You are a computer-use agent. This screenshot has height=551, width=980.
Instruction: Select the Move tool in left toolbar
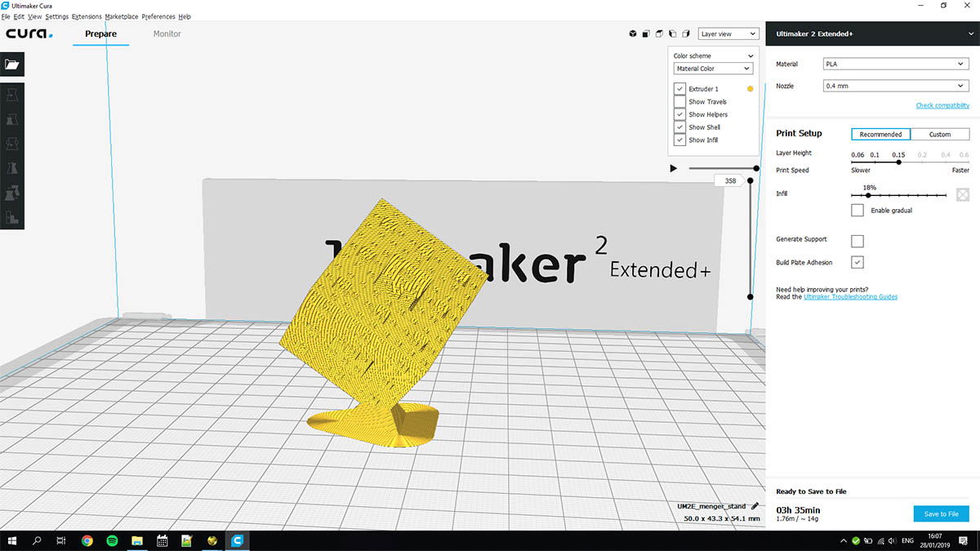pos(12,95)
